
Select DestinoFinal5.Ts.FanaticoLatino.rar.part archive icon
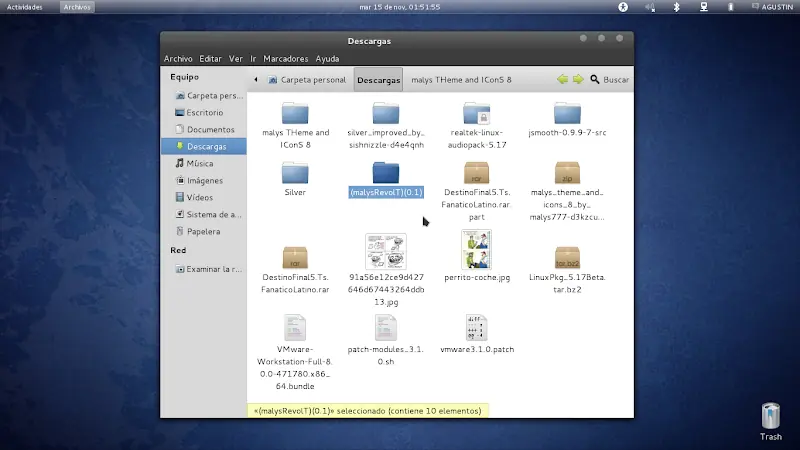(x=477, y=172)
